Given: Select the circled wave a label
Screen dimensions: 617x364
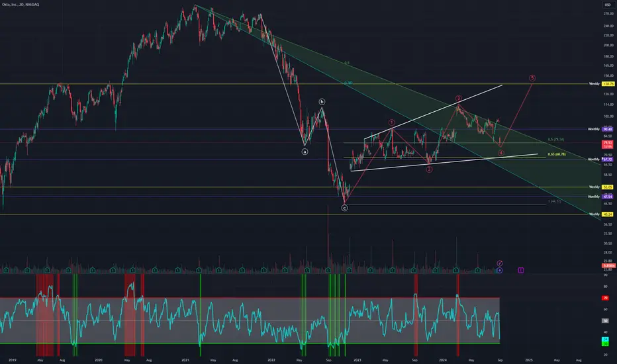Looking at the screenshot, I should tap(305, 152).
